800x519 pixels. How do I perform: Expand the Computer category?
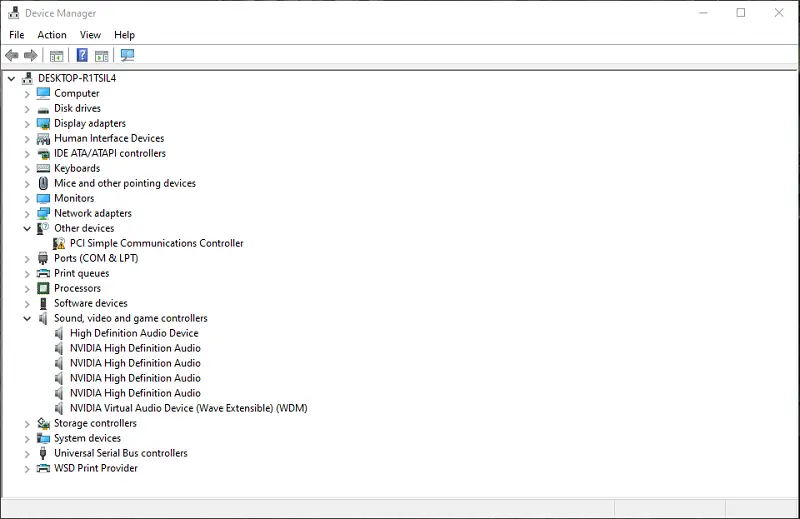(x=27, y=94)
